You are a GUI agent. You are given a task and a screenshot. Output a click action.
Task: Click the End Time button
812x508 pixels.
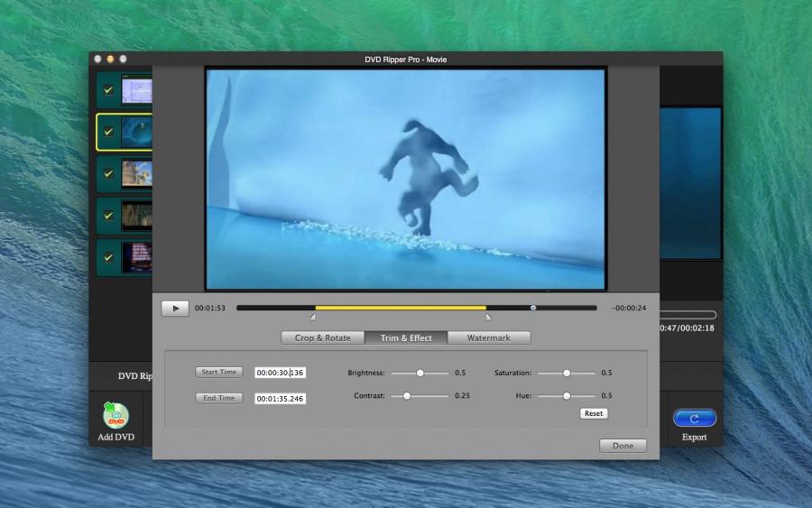(219, 398)
